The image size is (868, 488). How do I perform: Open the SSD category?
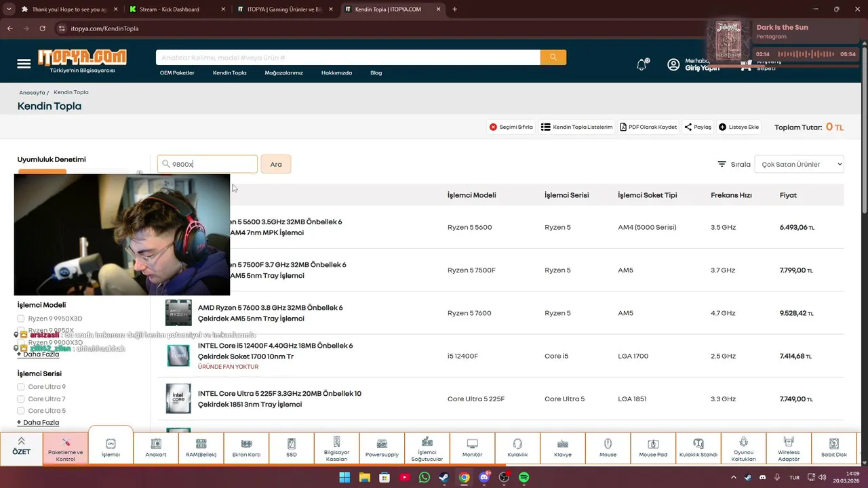point(292,449)
